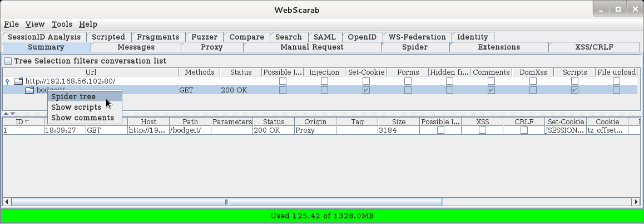Toggle Comments checkbox in host row
Viewport: 644px width, 224px height.
pyautogui.click(x=491, y=81)
